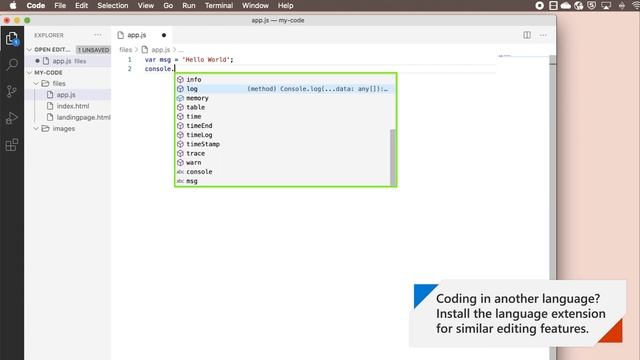The width and height of the screenshot is (640, 360).
Task: Open editor More Actions ellipsis
Action: pyautogui.click(x=543, y=35)
